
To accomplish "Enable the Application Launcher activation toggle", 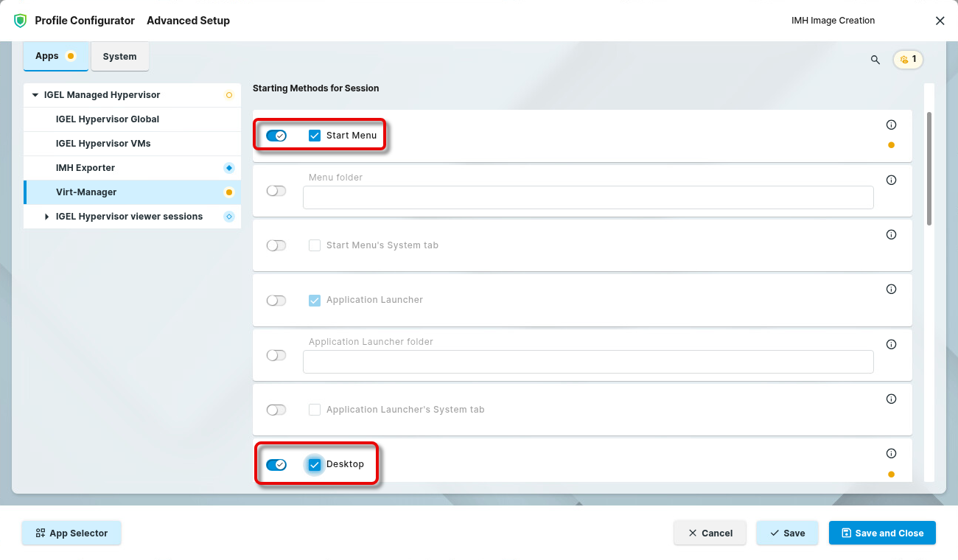I will (276, 301).
